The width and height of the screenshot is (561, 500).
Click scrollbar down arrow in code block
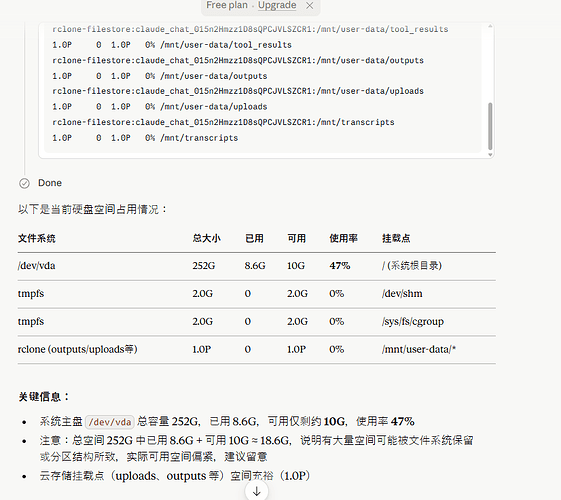(x=490, y=155)
